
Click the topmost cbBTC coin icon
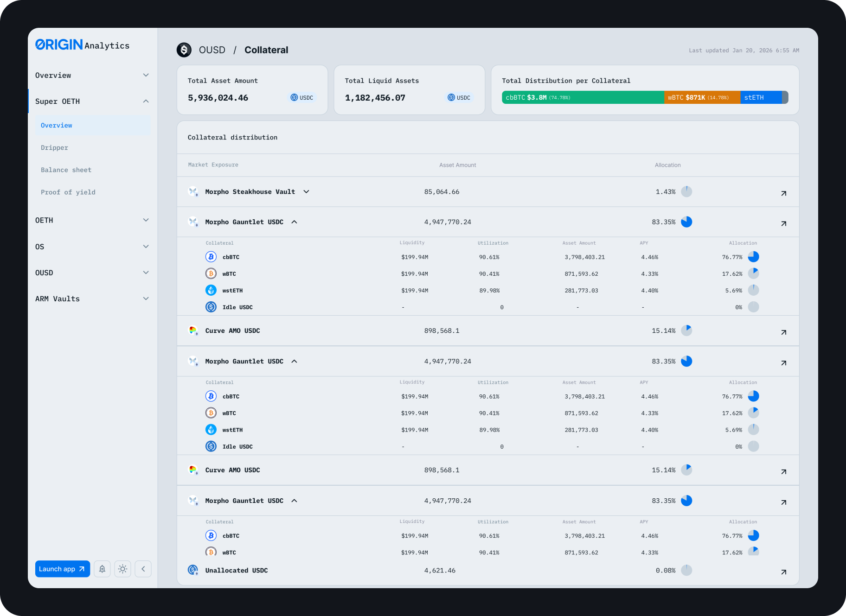pos(211,257)
